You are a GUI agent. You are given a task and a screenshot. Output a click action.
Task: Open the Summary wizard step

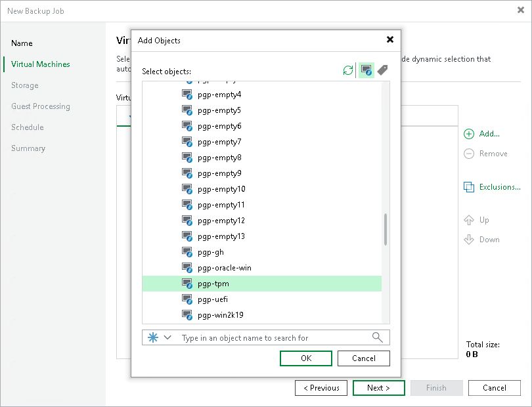[28, 148]
